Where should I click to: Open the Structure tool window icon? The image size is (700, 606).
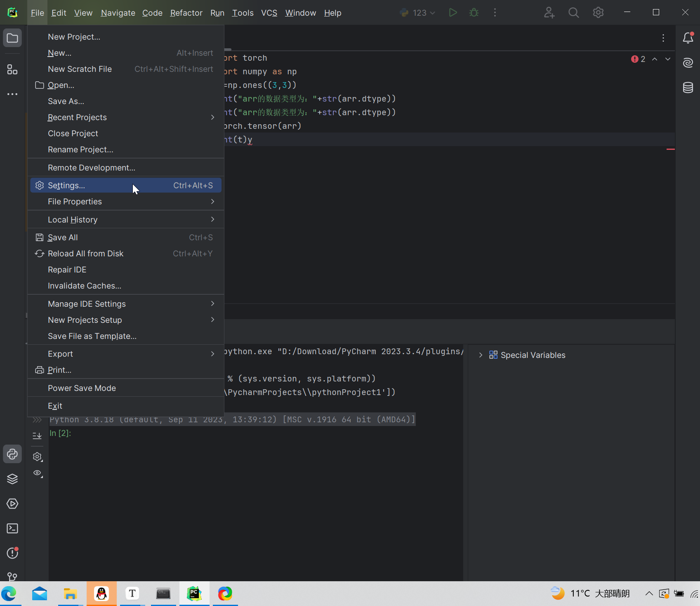point(12,69)
